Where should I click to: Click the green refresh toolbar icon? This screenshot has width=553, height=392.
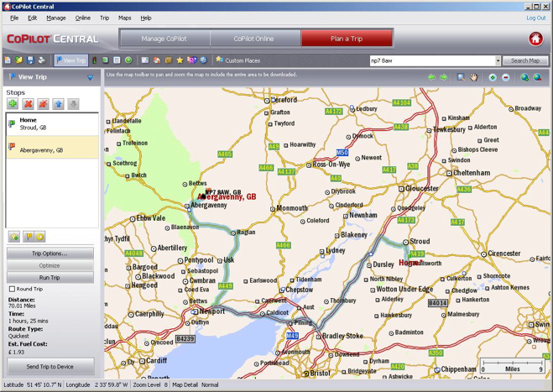tap(105, 60)
